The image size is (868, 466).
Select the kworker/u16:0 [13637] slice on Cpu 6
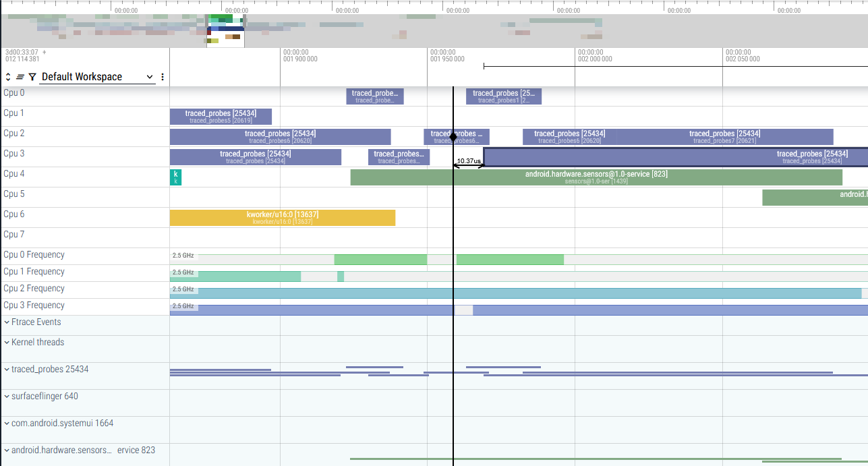click(283, 218)
